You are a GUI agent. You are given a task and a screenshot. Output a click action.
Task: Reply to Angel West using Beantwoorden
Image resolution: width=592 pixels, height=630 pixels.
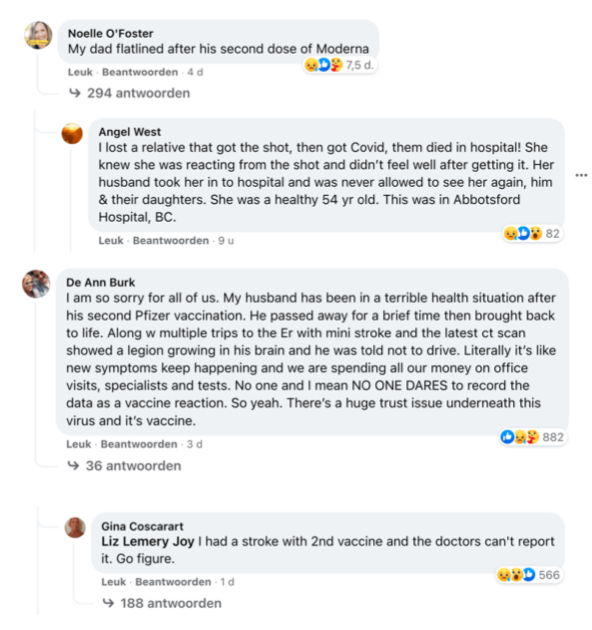click(171, 240)
